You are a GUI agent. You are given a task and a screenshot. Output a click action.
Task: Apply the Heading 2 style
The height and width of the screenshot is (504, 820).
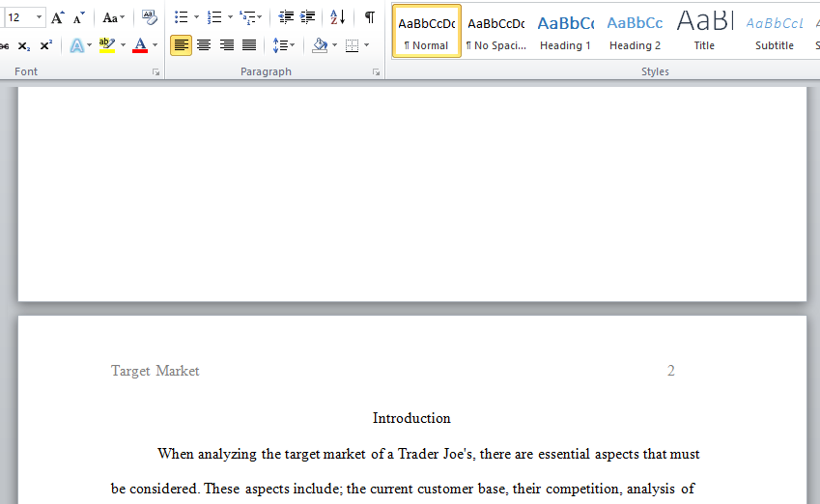635,32
